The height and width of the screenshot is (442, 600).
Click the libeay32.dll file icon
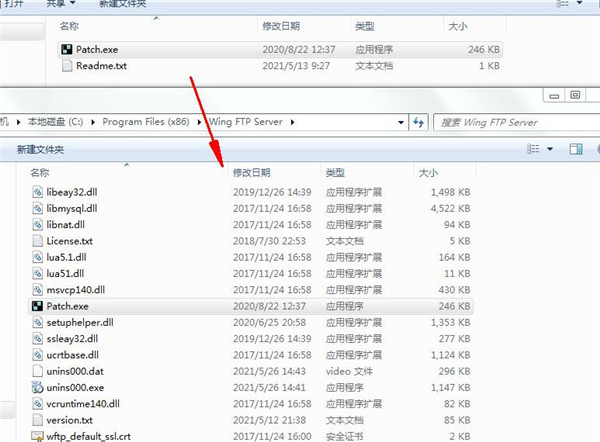tap(37, 190)
